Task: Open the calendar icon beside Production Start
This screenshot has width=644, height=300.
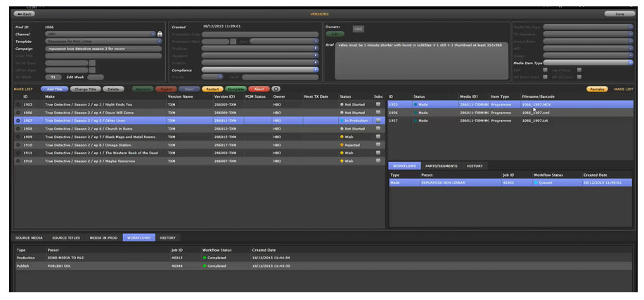Action: click(233, 41)
